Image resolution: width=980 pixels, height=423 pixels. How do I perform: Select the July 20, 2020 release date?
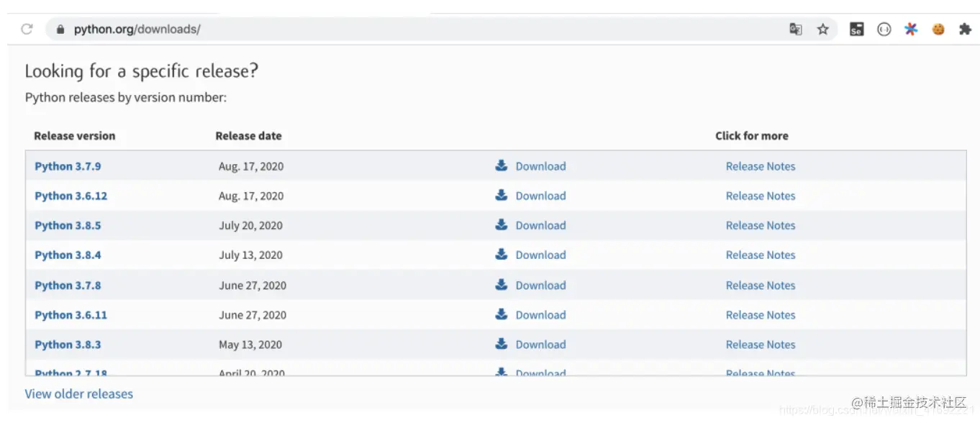point(250,225)
